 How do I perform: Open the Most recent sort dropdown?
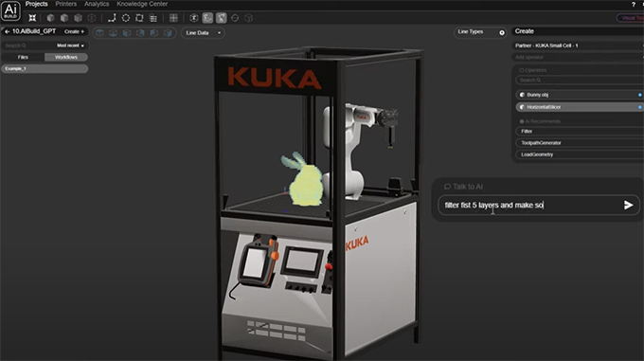70,45
